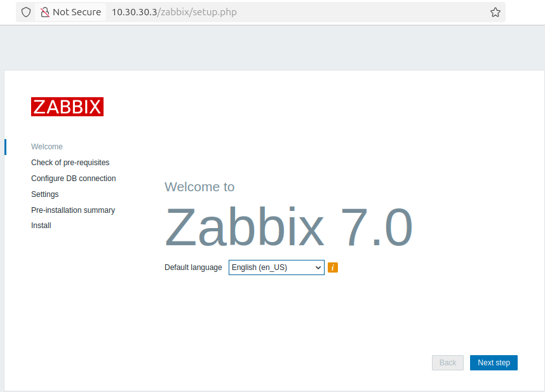Click the orange info icon beside language
The image size is (545, 392).
coord(333,267)
